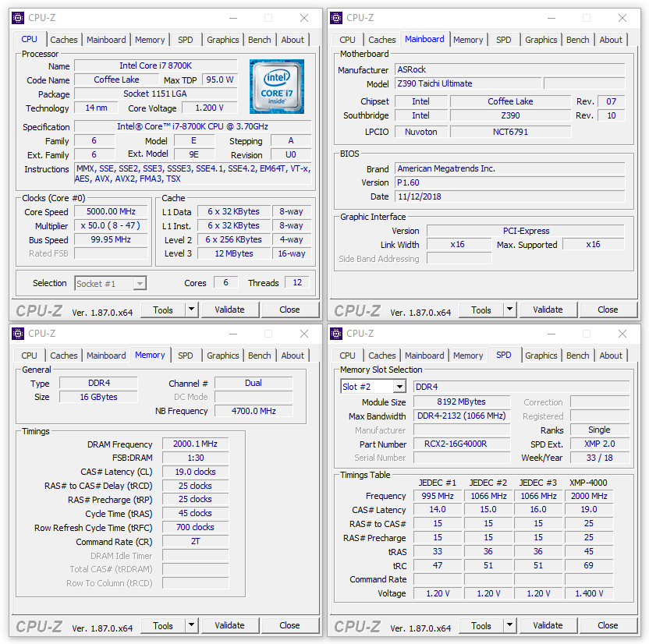Click the BIOS date 11/12/2018

click(510, 196)
